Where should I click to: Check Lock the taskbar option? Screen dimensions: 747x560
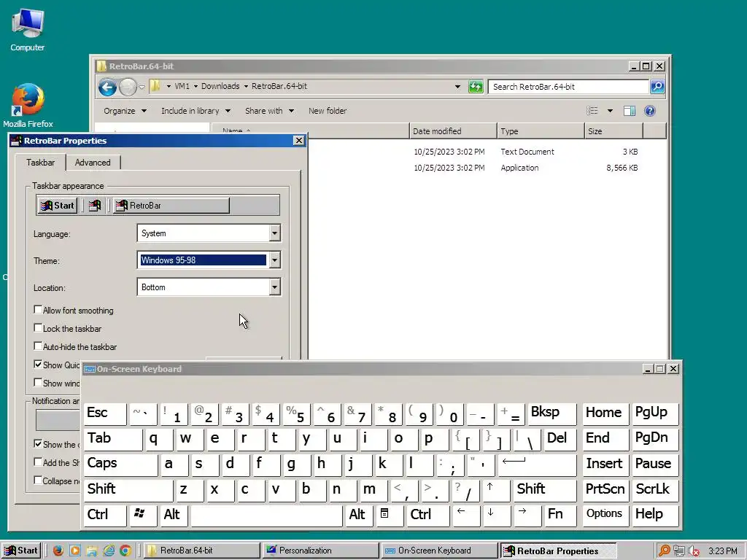[x=38, y=328]
